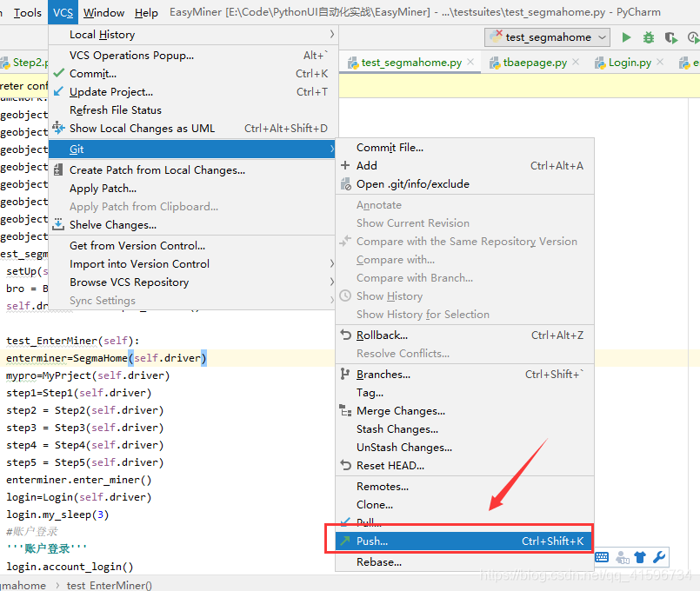The image size is (700, 591).
Task: Click the Rollback undo arrow icon
Action: 345,335
